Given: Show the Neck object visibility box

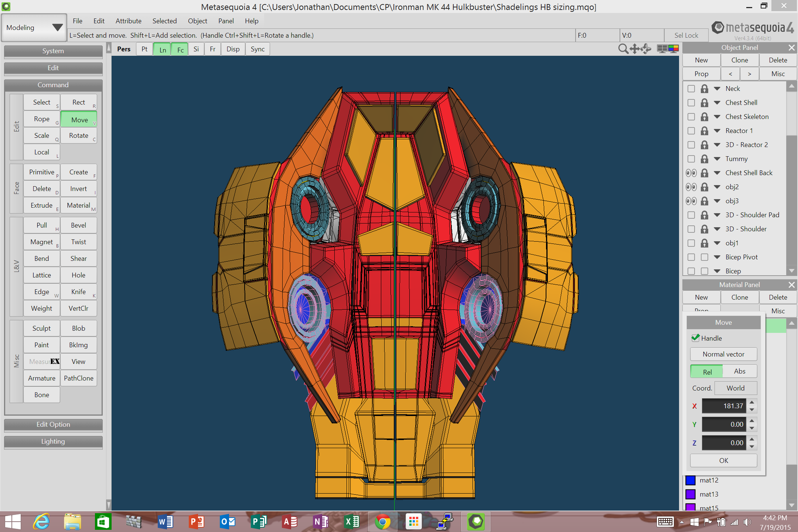Looking at the screenshot, I should [x=691, y=89].
